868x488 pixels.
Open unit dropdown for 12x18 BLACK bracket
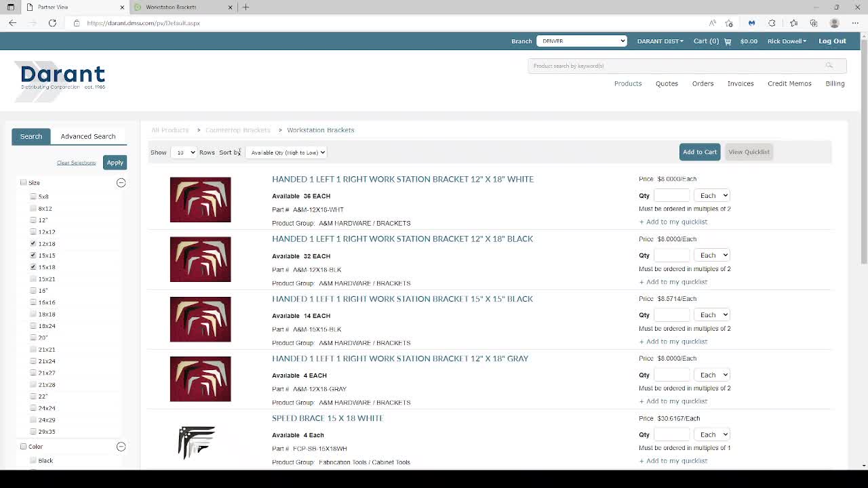click(712, 255)
